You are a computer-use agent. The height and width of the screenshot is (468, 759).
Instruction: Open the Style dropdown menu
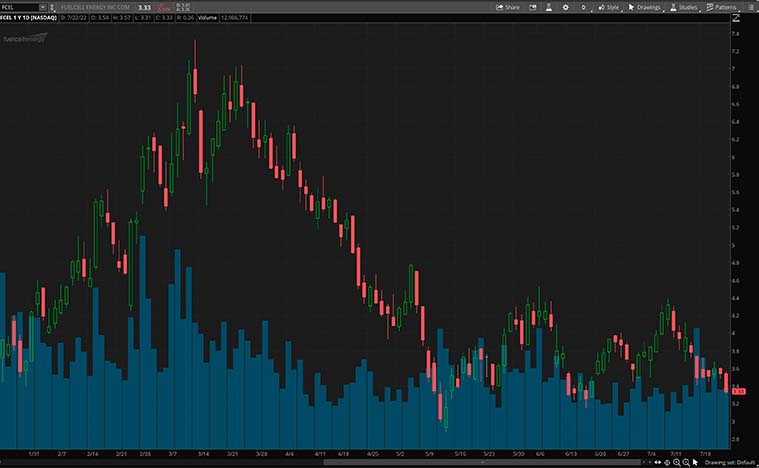pos(608,7)
